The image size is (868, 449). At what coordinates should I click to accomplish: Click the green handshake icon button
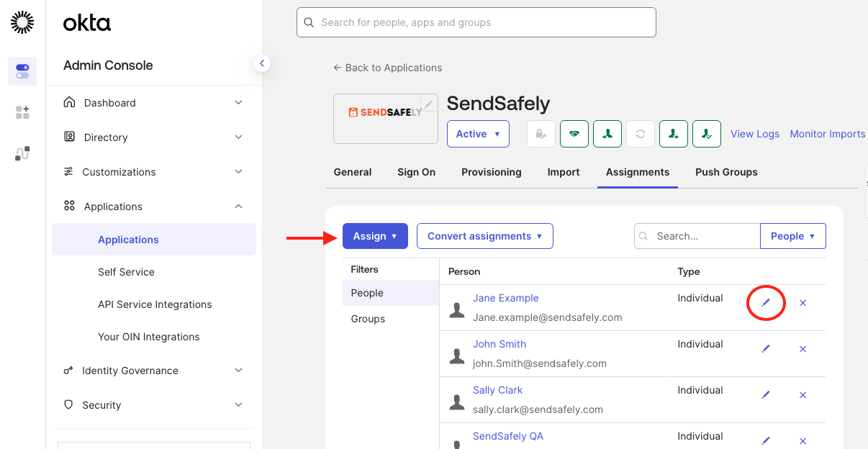point(574,134)
